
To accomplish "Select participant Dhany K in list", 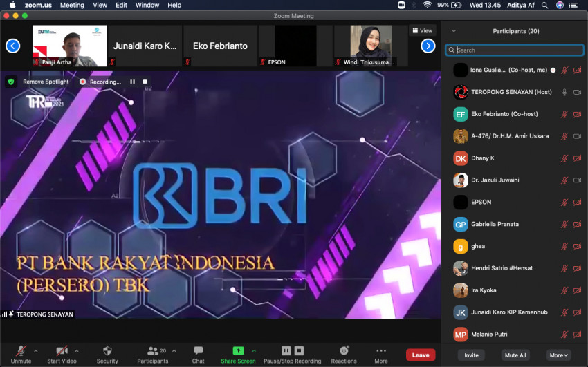I will point(515,158).
